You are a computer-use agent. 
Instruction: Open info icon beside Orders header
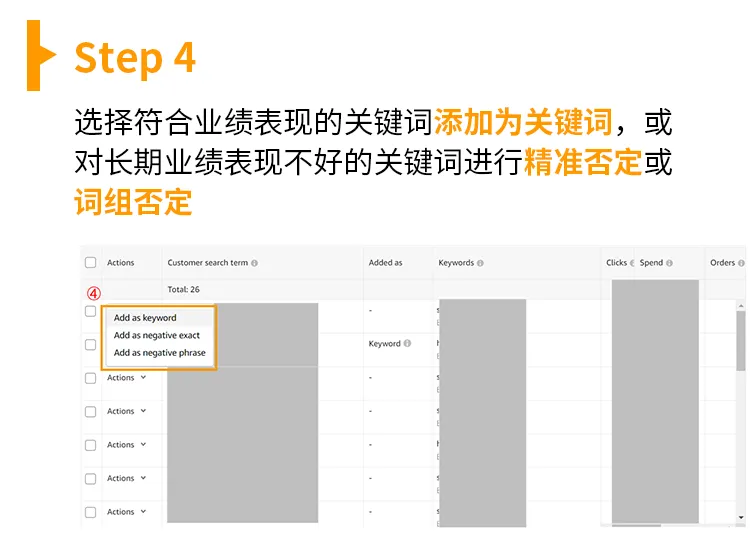741,263
